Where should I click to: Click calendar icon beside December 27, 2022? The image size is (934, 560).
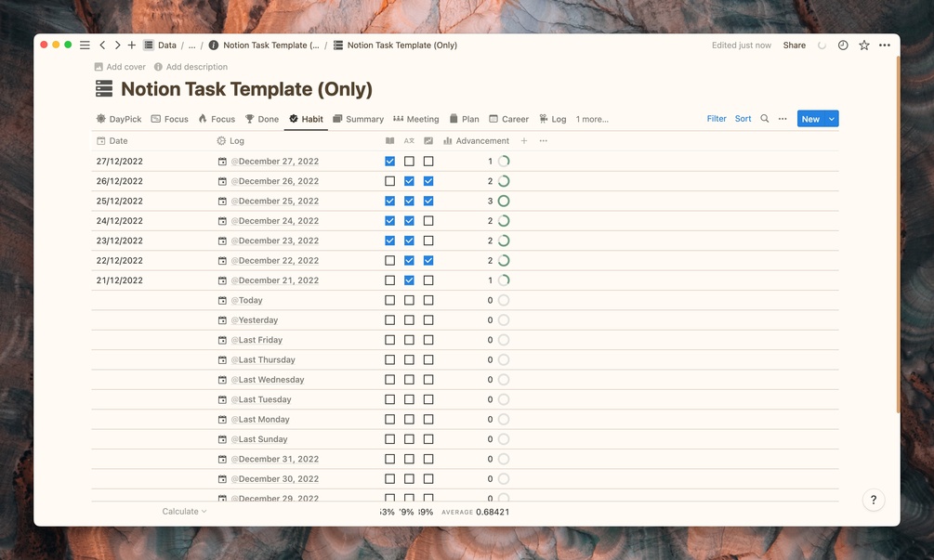coord(222,162)
